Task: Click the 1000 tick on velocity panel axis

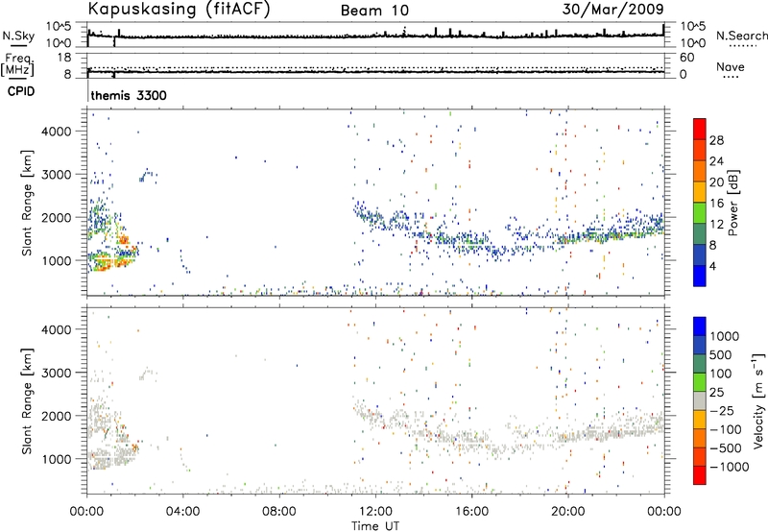Action: pyautogui.click(x=56, y=459)
